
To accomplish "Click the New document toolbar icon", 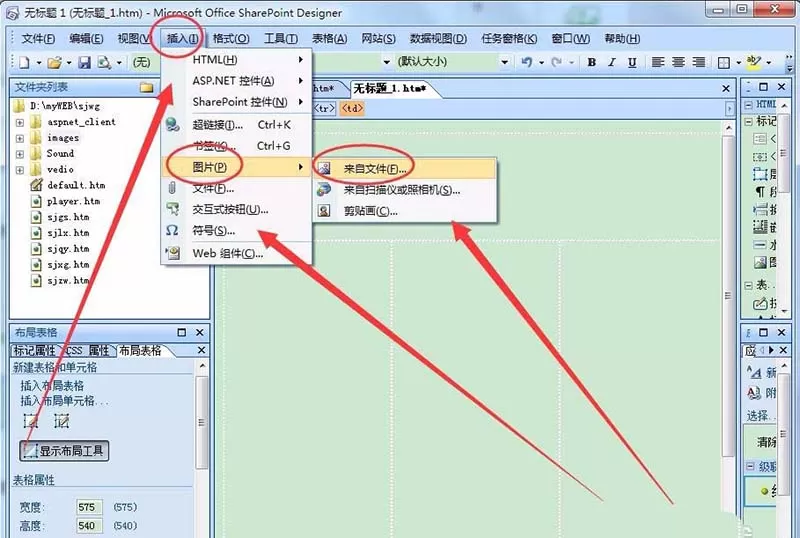I will click(24, 62).
